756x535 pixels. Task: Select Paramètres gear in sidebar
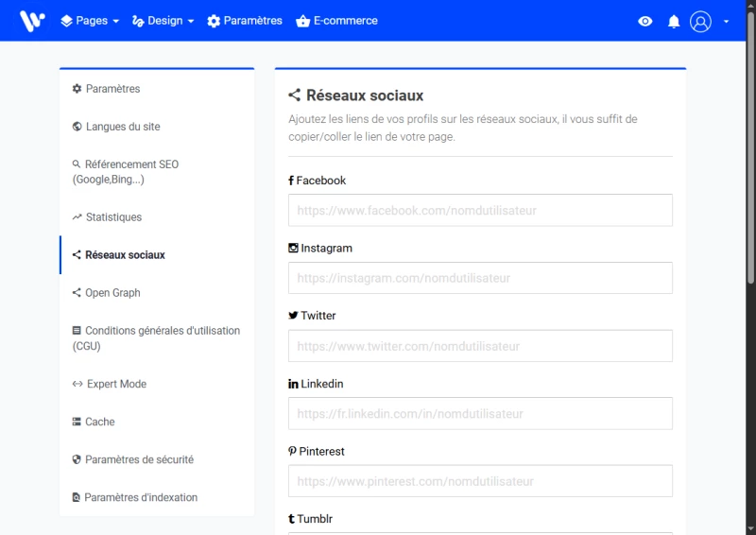[x=112, y=89]
